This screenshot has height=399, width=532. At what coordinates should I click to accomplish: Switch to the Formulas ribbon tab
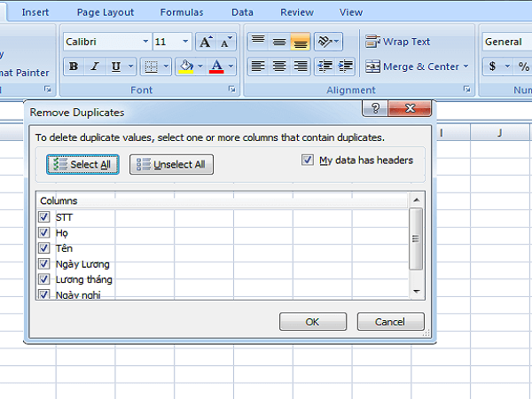point(182,12)
